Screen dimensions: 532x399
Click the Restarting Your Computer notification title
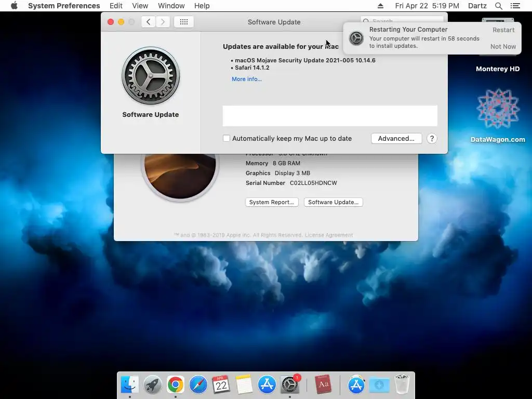coord(408,30)
